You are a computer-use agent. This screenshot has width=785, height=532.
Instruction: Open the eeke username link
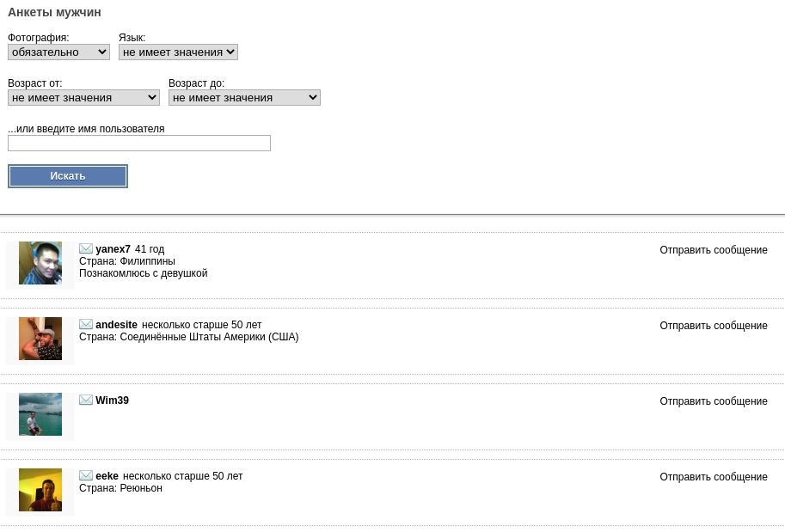[x=107, y=476]
